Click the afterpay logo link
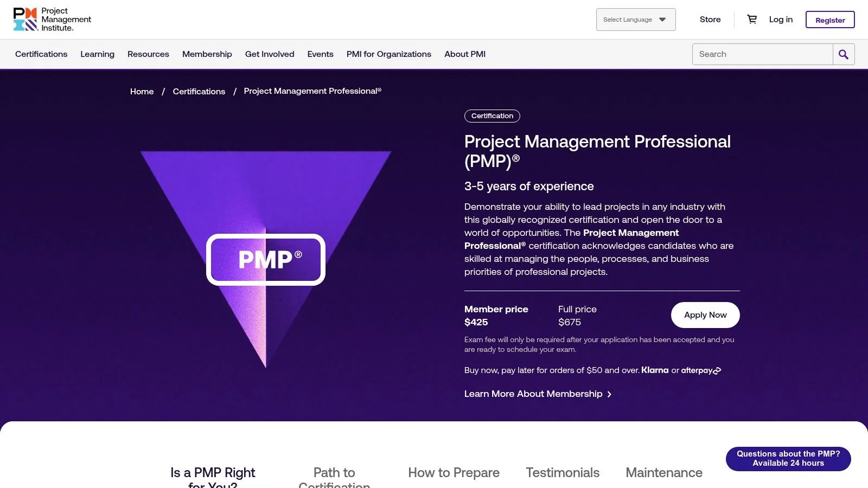 (x=701, y=370)
